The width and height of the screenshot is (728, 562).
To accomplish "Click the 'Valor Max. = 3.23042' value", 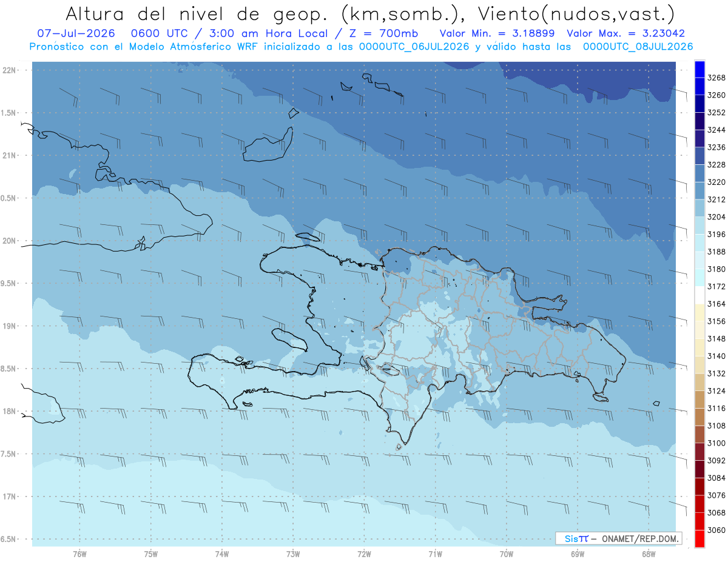I will pyautogui.click(x=625, y=33).
